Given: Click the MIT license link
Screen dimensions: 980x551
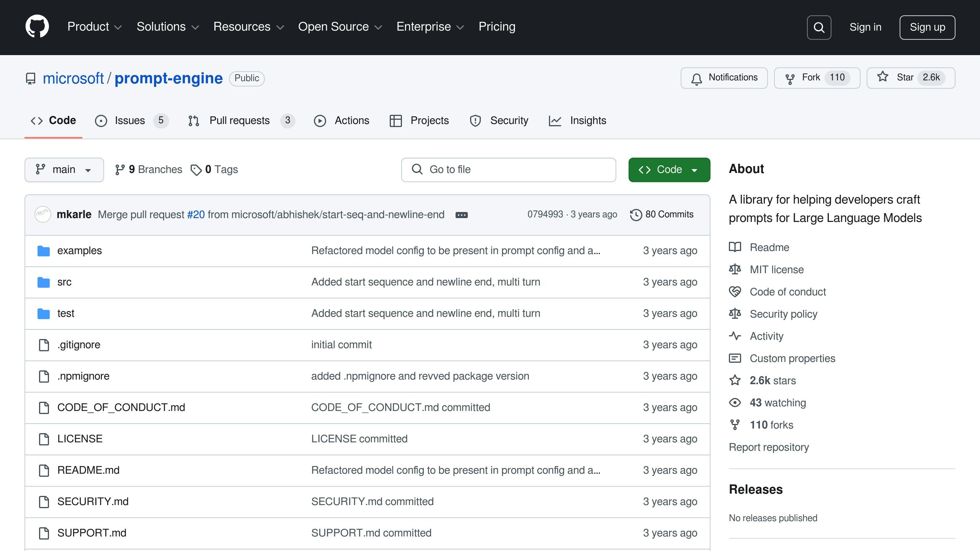Looking at the screenshot, I should pos(777,269).
